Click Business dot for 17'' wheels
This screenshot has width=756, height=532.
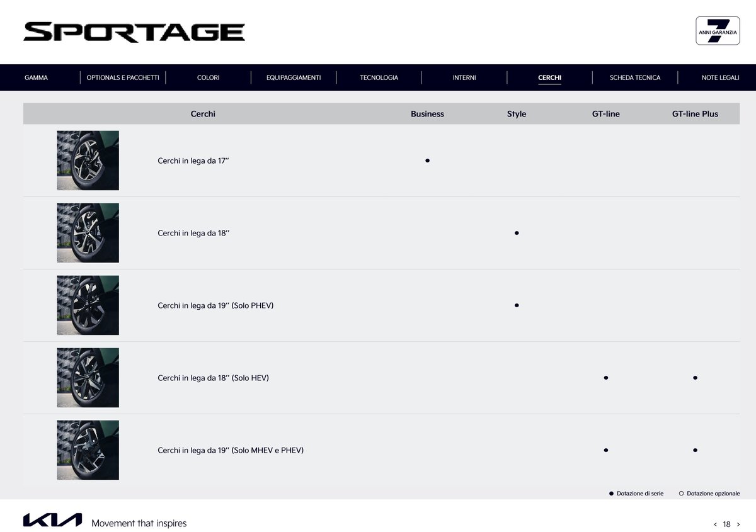click(x=427, y=161)
